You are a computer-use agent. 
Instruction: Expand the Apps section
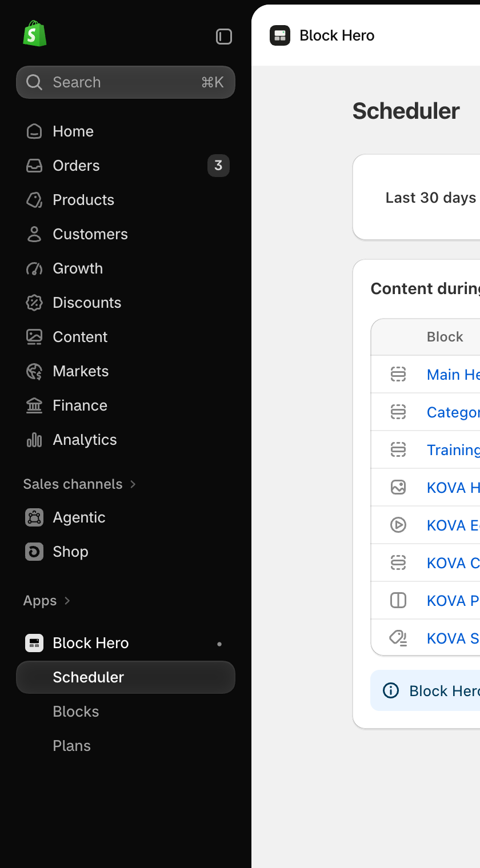click(x=47, y=601)
